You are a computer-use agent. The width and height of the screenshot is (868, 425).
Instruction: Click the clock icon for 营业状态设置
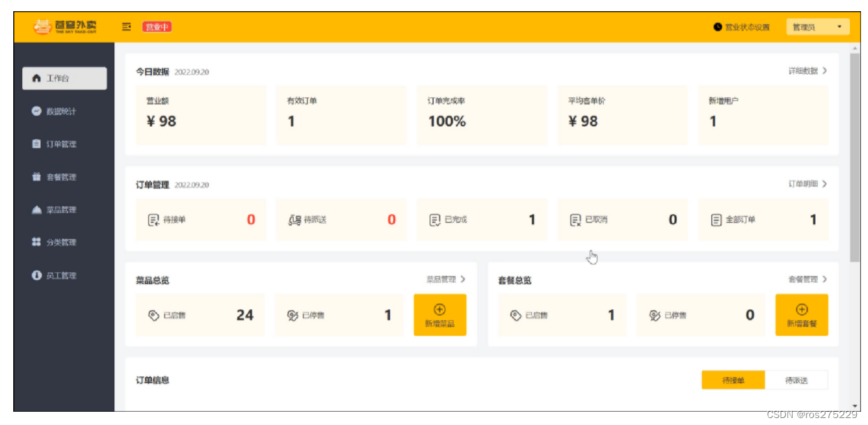click(717, 27)
